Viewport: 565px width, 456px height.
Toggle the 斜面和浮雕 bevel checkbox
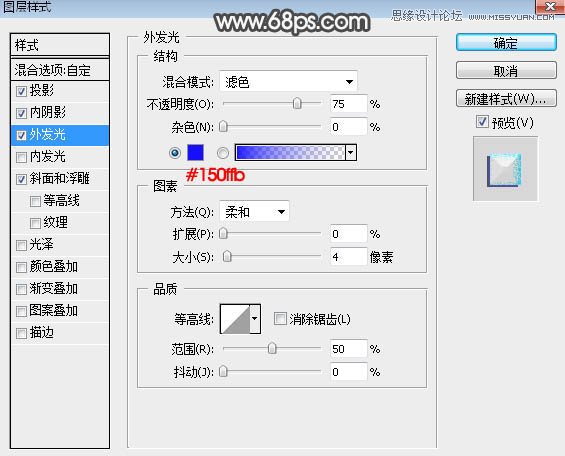pos(21,179)
